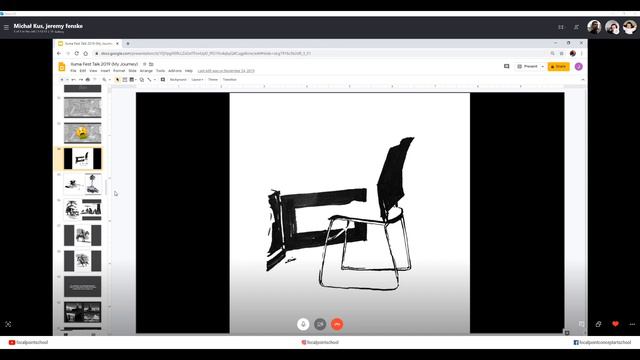
Task: Click the yellow Share button
Action: [x=558, y=66]
